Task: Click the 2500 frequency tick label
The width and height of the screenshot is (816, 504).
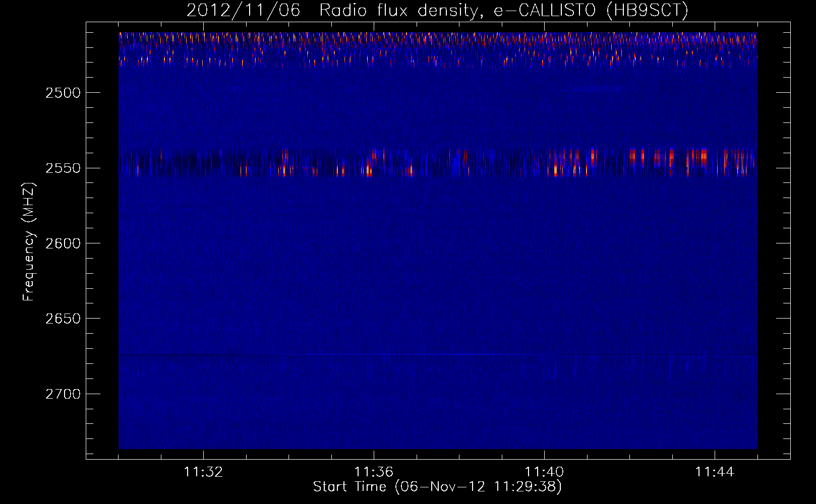Action: tap(63, 93)
